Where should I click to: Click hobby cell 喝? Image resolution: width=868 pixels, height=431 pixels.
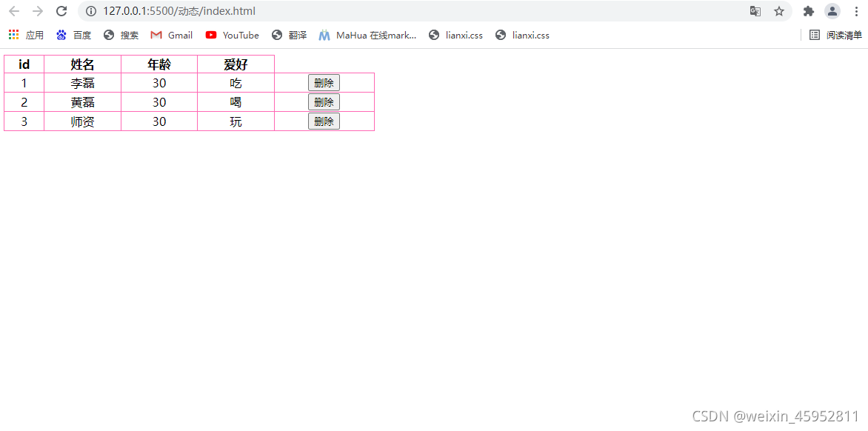point(236,102)
